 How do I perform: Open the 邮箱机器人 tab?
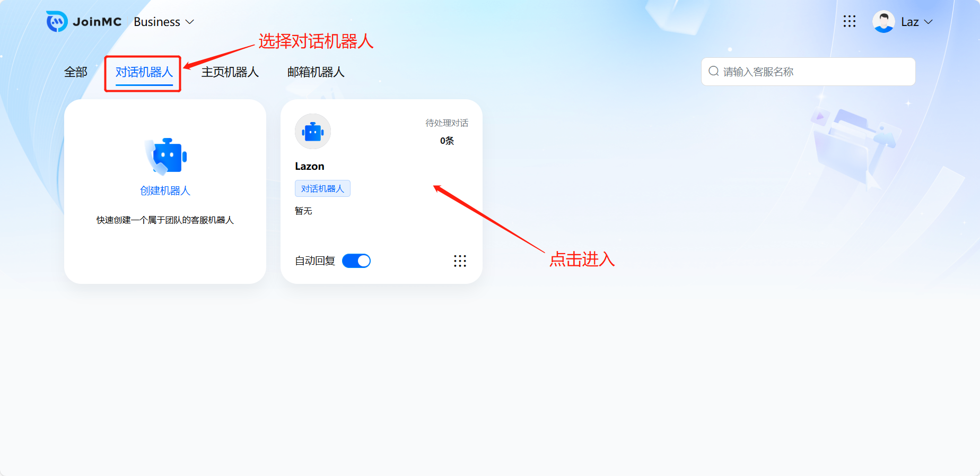pyautogui.click(x=316, y=72)
